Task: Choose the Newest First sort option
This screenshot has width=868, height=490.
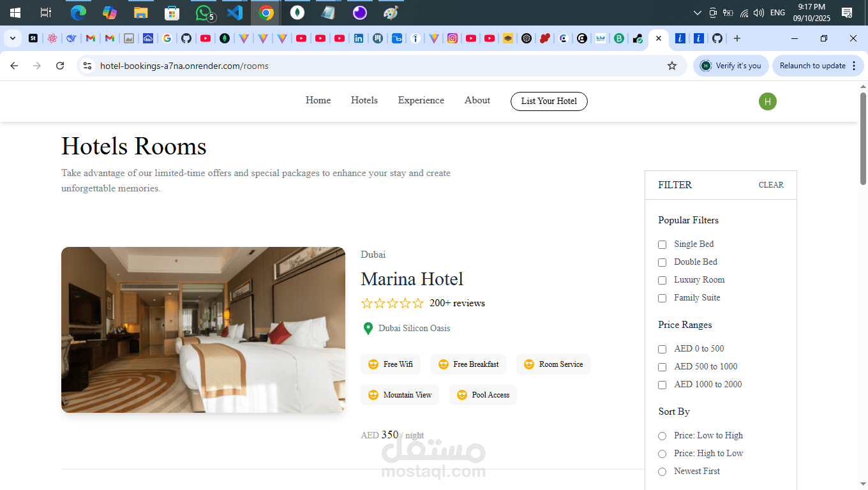Action: [x=662, y=471]
